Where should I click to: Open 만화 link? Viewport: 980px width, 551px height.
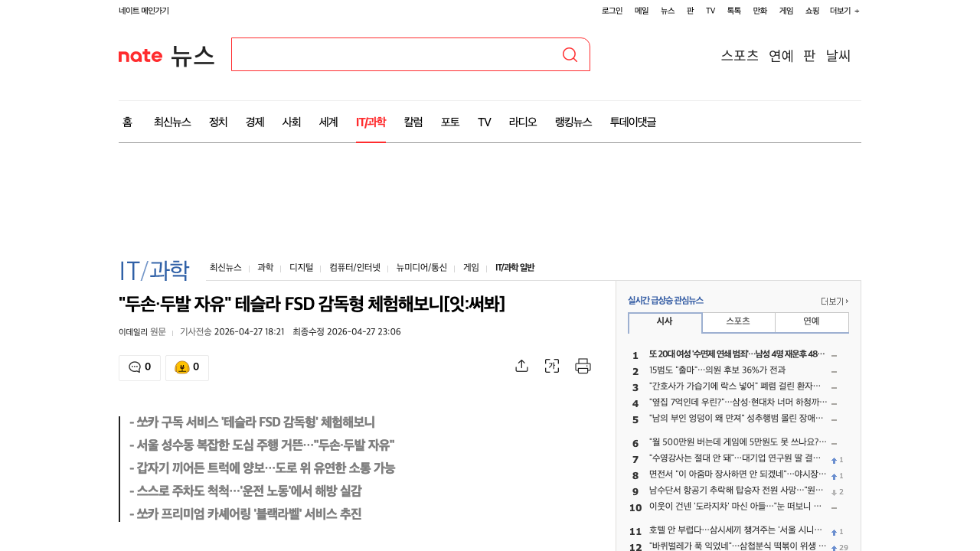tap(760, 11)
